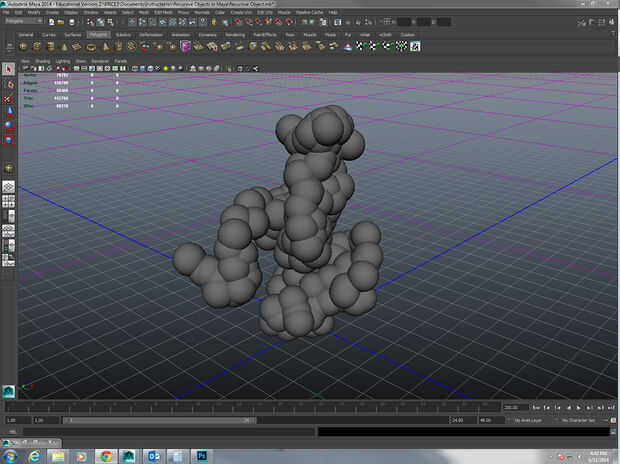Image resolution: width=620 pixels, height=464 pixels.
Task: Click the time range slider bar
Action: tap(160, 421)
